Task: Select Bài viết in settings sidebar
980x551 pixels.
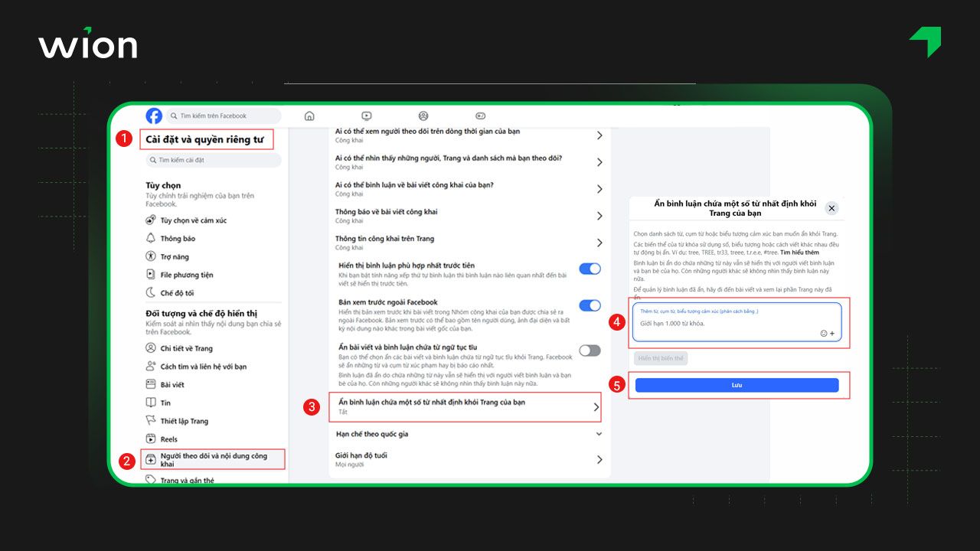Action: (x=172, y=384)
